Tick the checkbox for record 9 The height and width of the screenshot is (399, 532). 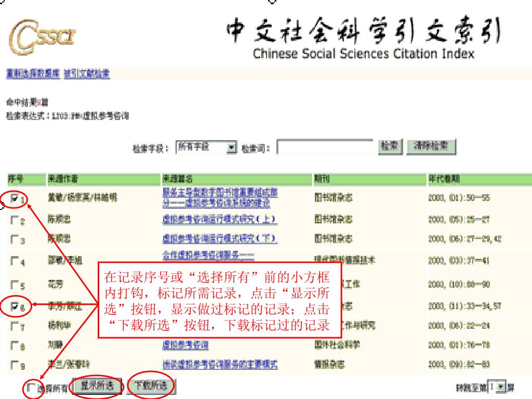(14, 365)
